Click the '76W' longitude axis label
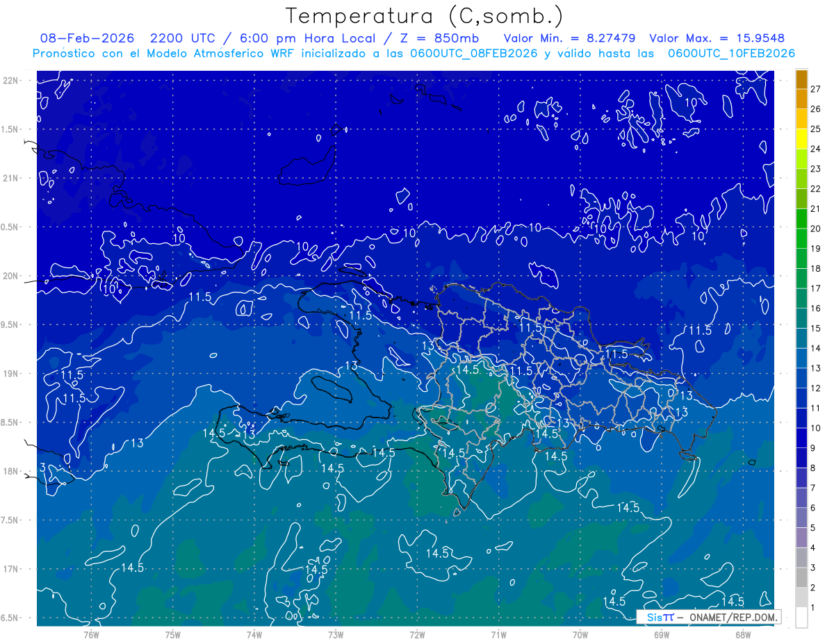 pyautogui.click(x=91, y=635)
